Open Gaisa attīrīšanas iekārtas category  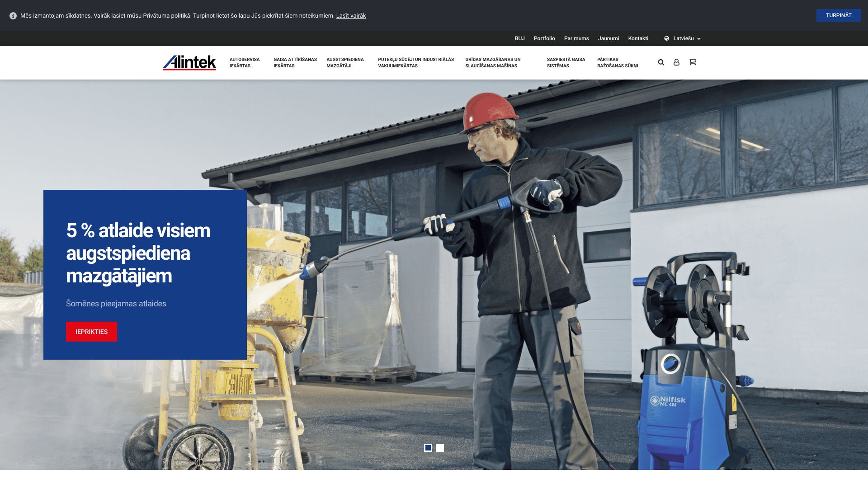click(295, 63)
